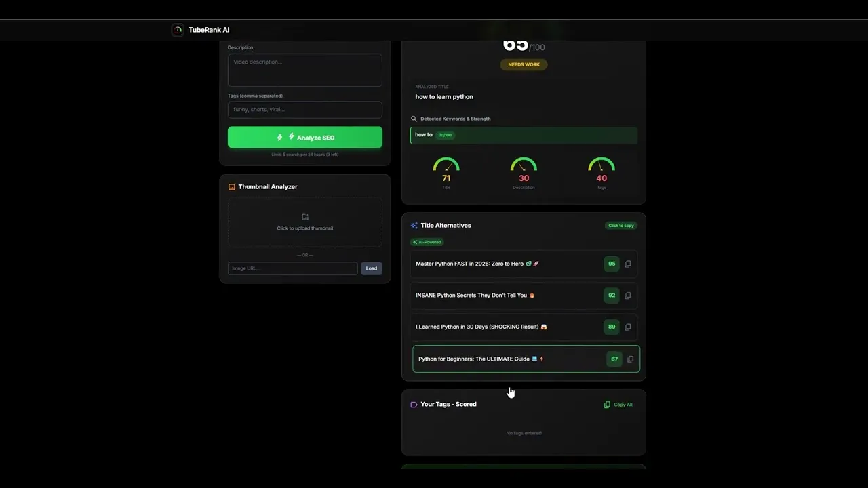
Task: Click the tag icon beside Your Tags - Scored
Action: pos(414,405)
